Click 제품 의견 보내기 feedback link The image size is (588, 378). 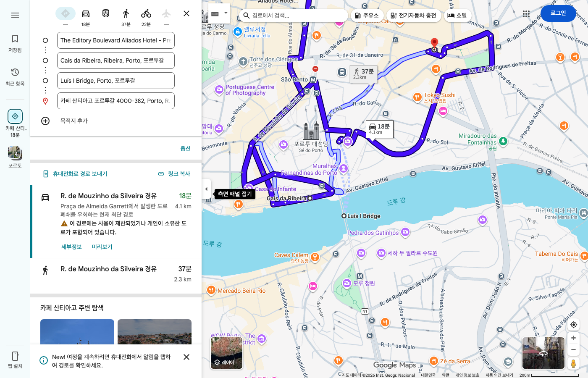point(499,375)
